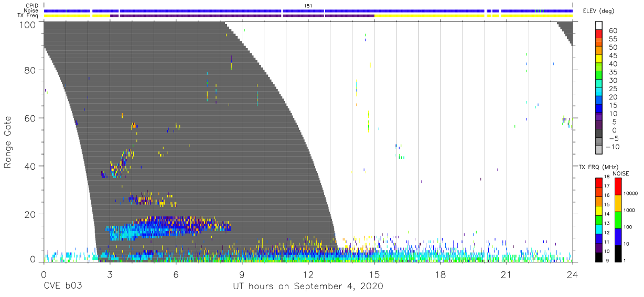Click the y-axis tick label '100'

[x=27, y=24]
